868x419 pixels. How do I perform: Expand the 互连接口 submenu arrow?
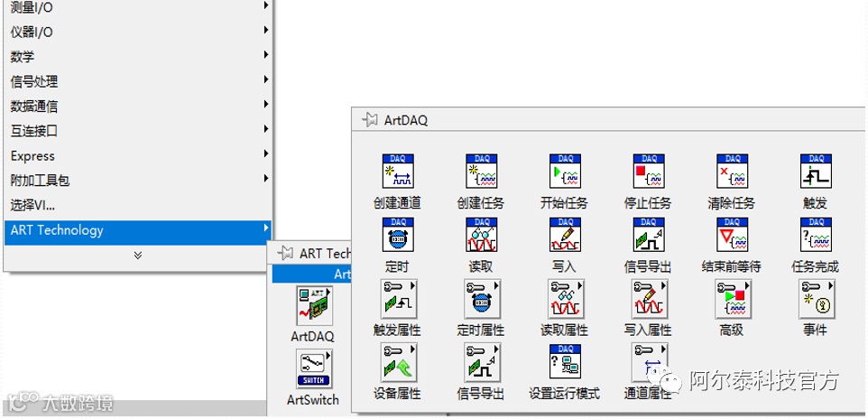[x=266, y=128]
